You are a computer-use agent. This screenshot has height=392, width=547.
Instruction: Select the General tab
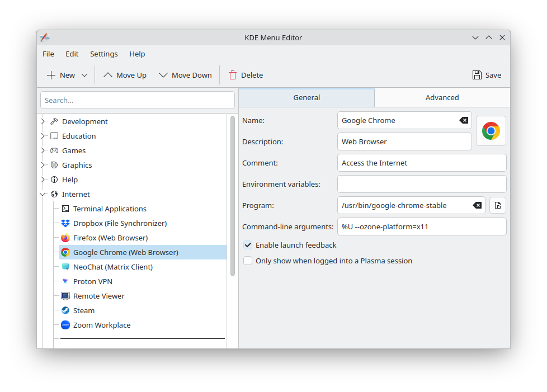[306, 98]
